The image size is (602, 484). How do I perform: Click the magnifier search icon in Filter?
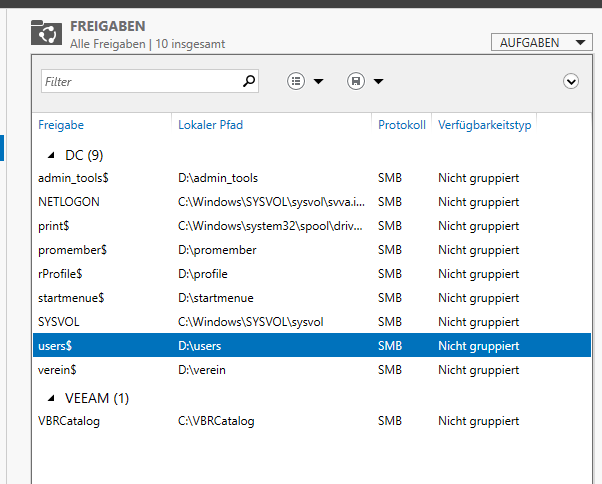tap(249, 81)
